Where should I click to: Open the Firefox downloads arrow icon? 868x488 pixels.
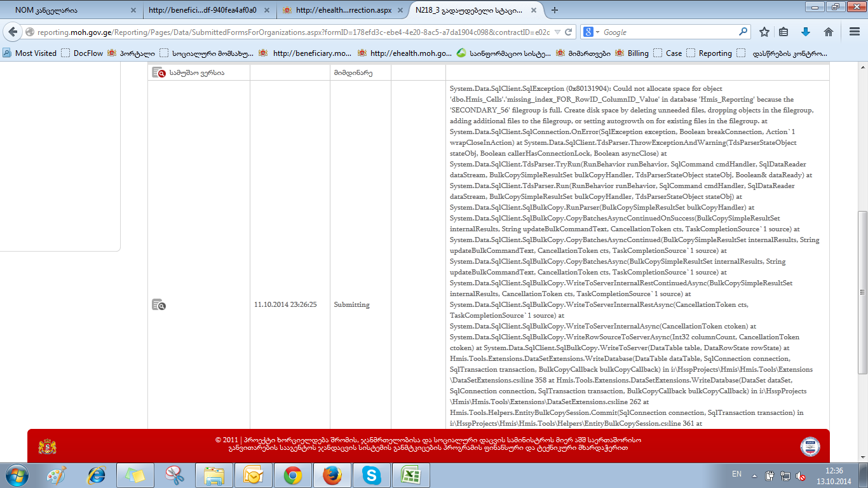(806, 32)
